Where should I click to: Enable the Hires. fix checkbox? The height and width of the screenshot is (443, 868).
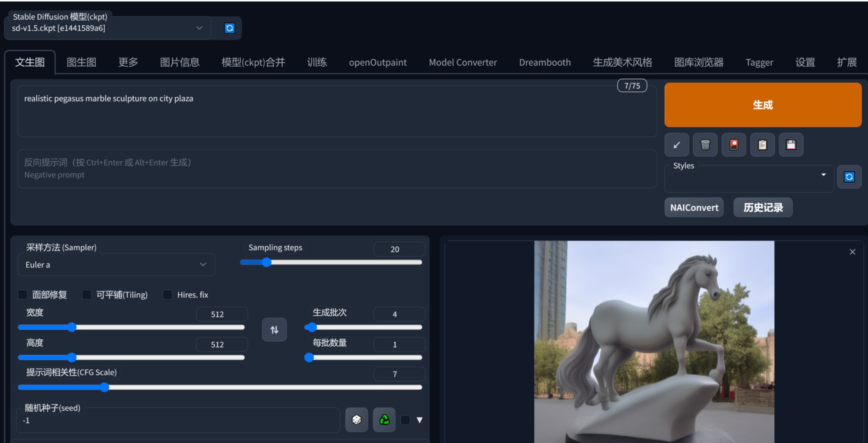[x=167, y=295]
